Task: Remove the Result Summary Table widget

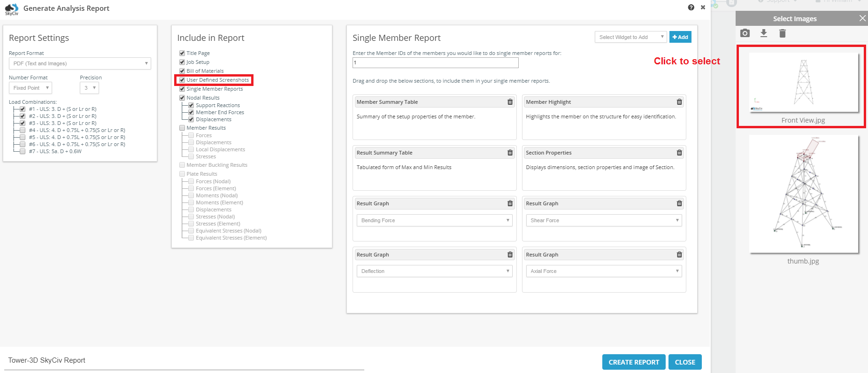Action: [x=510, y=153]
